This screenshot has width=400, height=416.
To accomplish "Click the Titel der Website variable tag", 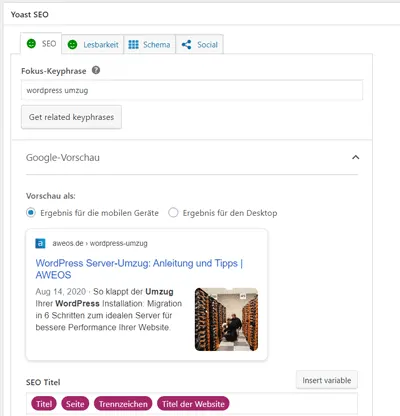I will tap(193, 404).
